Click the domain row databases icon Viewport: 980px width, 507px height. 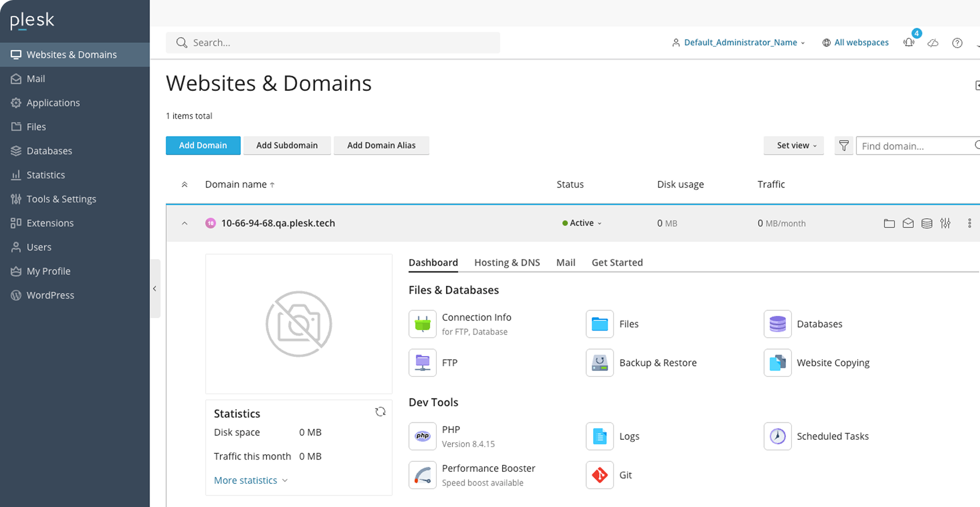click(927, 223)
